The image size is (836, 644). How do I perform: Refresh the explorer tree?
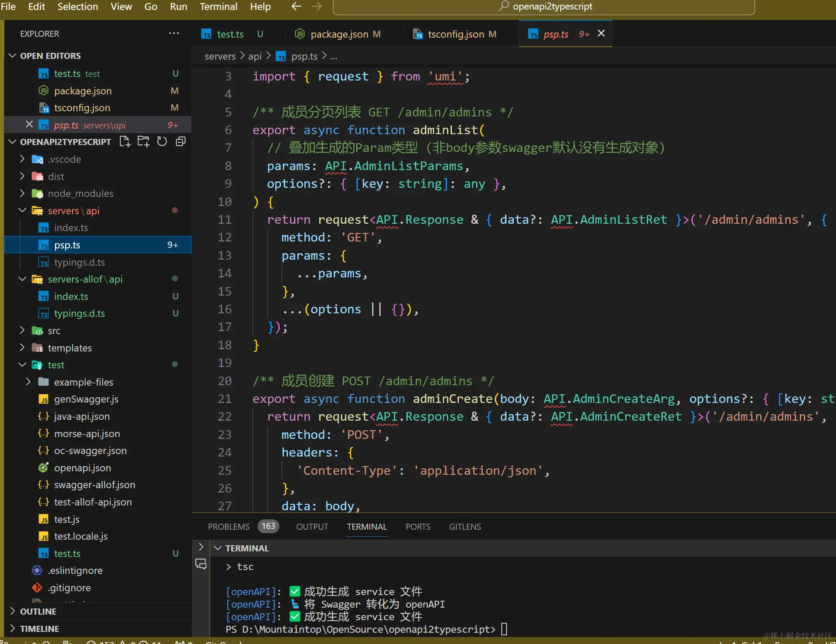point(162,142)
